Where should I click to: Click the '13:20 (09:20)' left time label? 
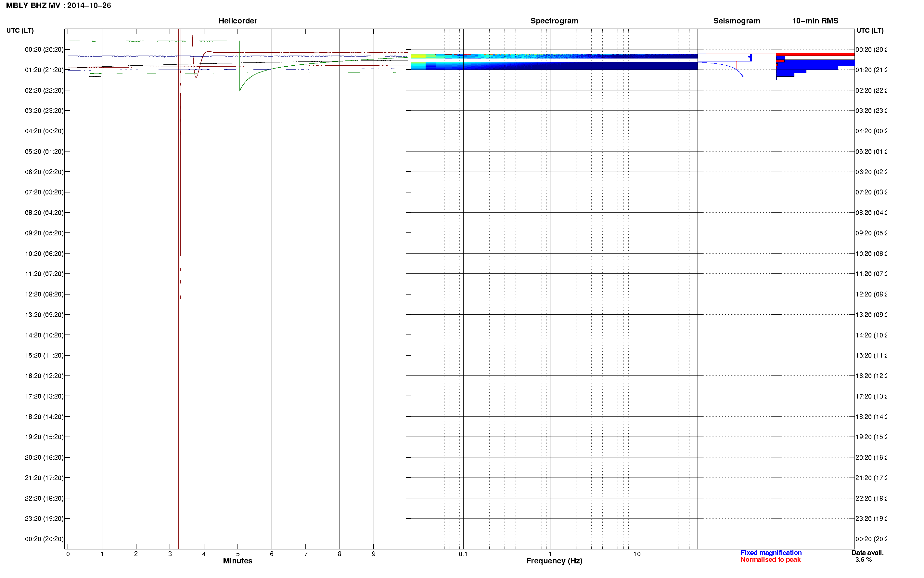[x=44, y=315]
